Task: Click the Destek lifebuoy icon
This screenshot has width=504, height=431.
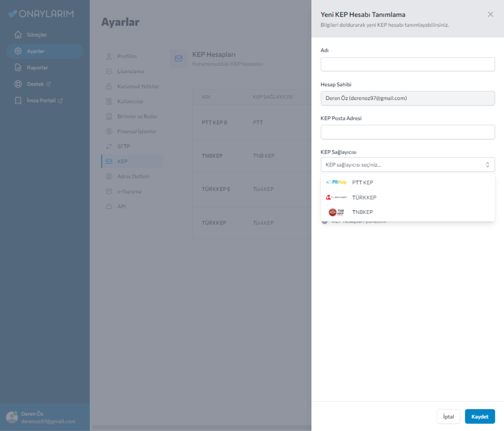Action: click(18, 84)
